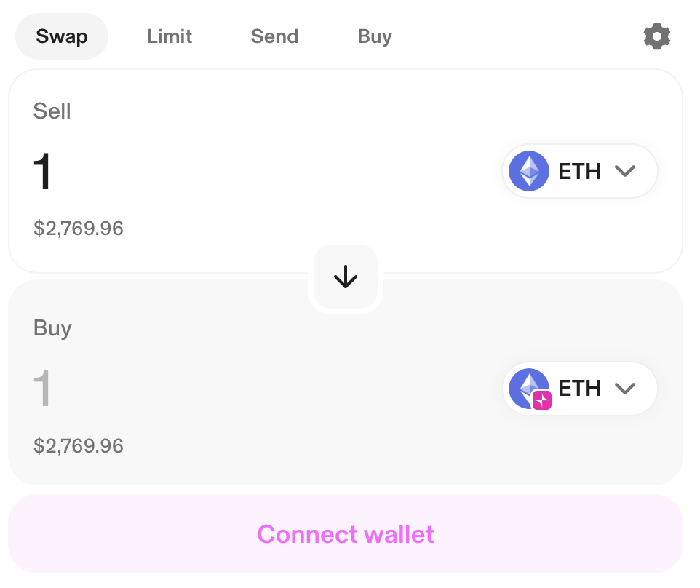Click the Sell label text
The height and width of the screenshot is (588, 700).
(52, 111)
